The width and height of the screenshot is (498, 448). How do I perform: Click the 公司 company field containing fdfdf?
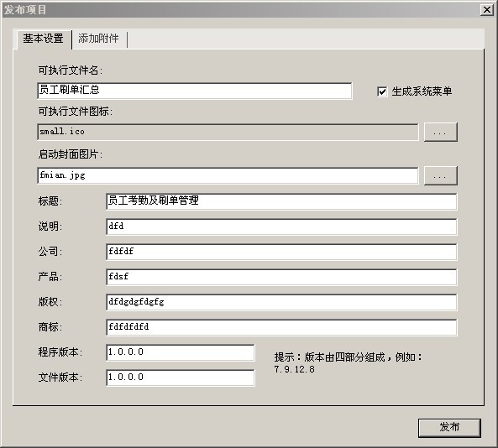point(281,252)
